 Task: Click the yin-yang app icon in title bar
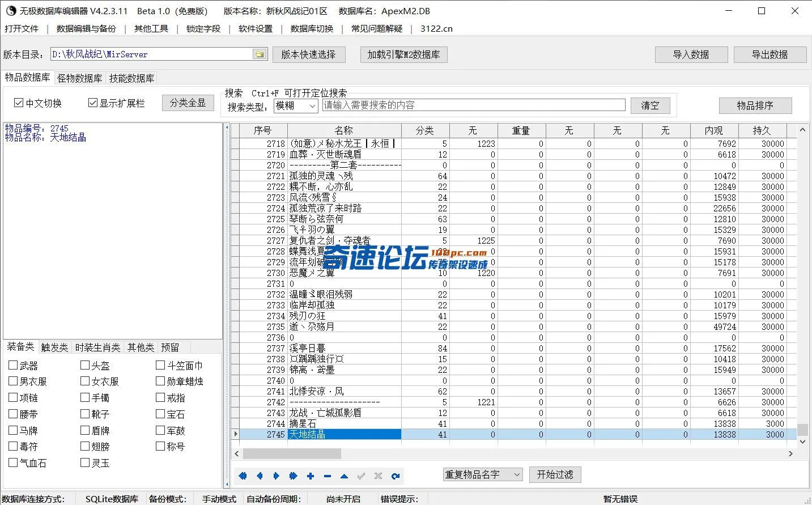pyautogui.click(x=10, y=11)
